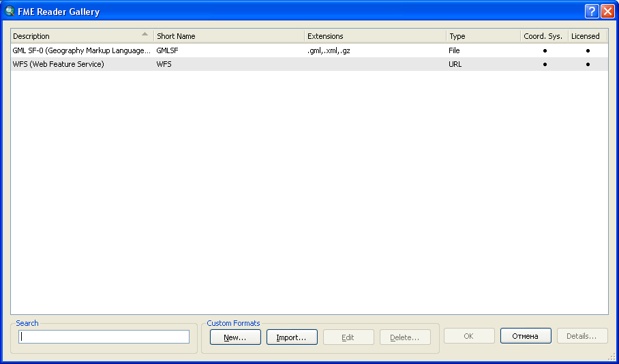
Task: Click the Licensed dot for GMLSF
Action: coord(588,50)
